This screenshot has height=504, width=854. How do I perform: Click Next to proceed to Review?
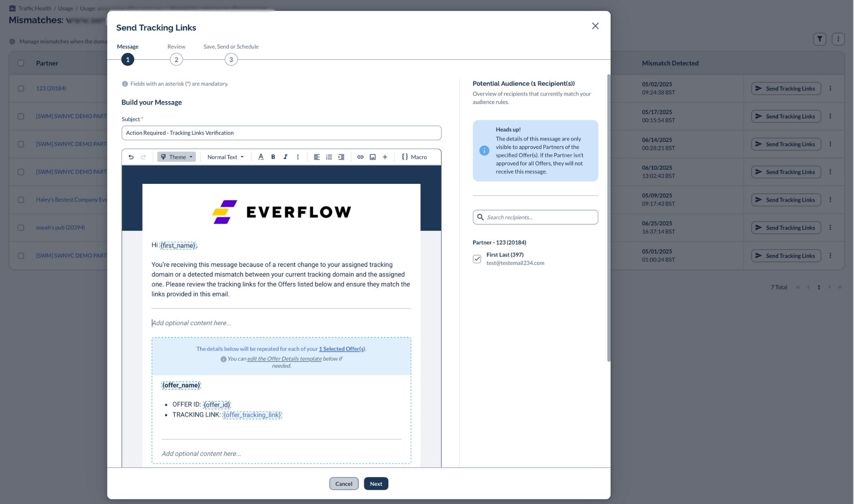(x=376, y=484)
